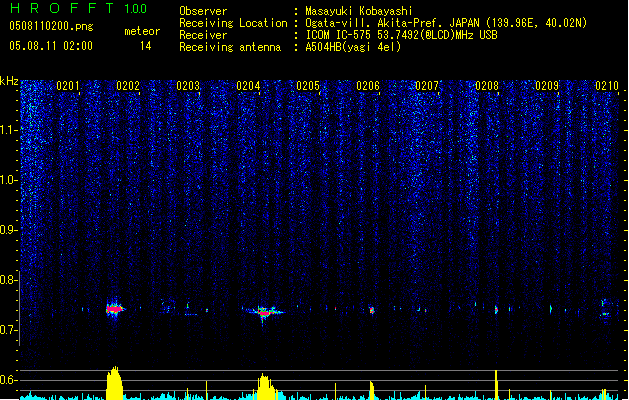Image resolution: width=629 pixels, height=400 pixels.
Task: Click the 0204 time marker
Action: pos(248,86)
